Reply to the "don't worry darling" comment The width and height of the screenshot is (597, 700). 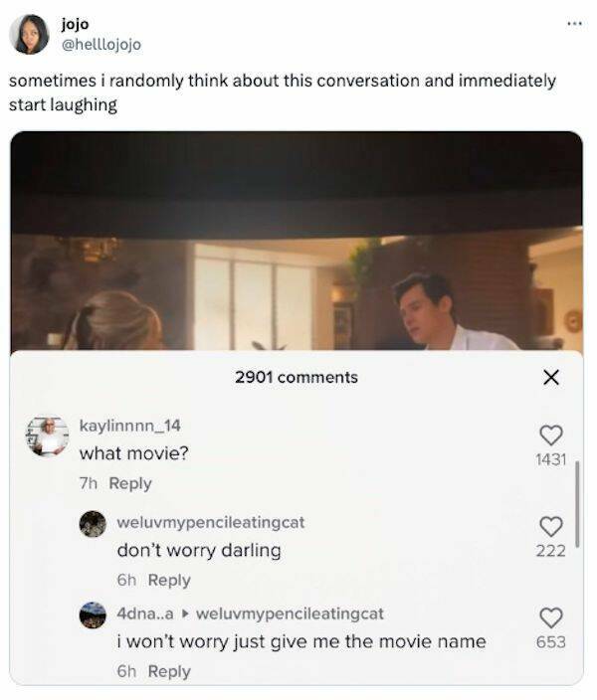point(168,580)
